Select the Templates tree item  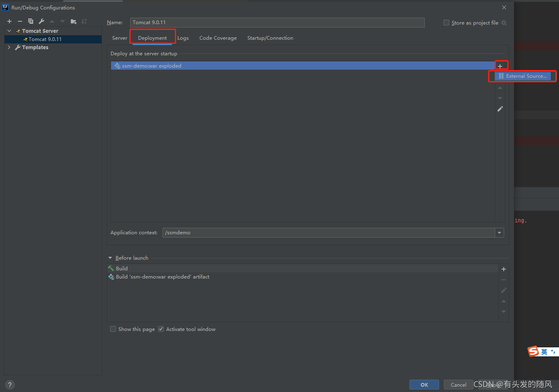point(35,48)
